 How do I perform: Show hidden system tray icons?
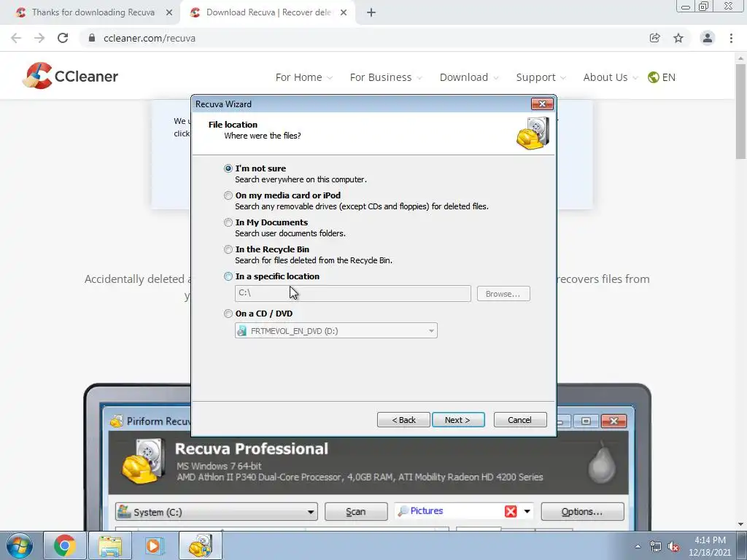638,547
